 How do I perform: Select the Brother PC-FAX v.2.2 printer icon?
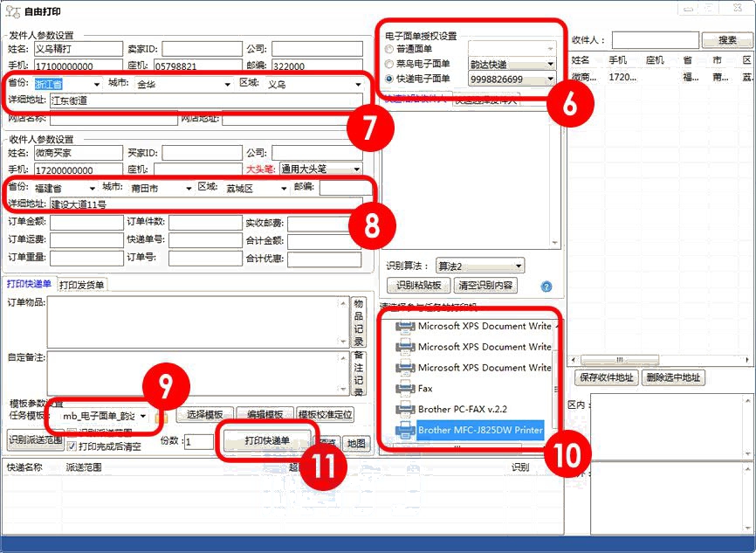point(405,409)
